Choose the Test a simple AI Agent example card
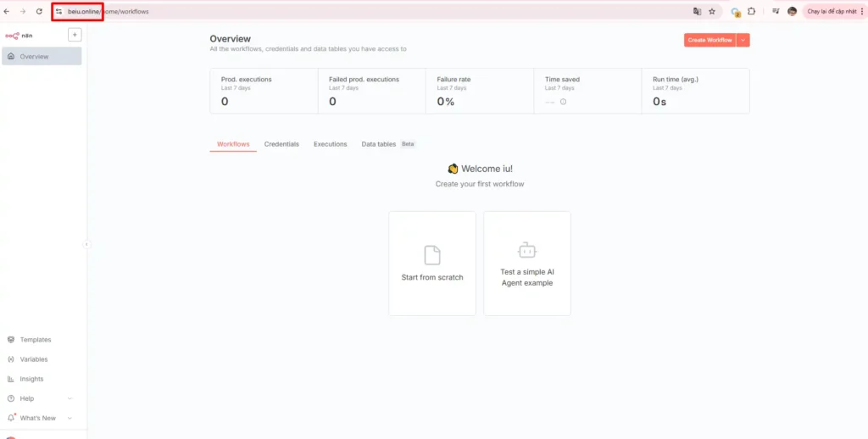The height and width of the screenshot is (439, 868). (527, 264)
